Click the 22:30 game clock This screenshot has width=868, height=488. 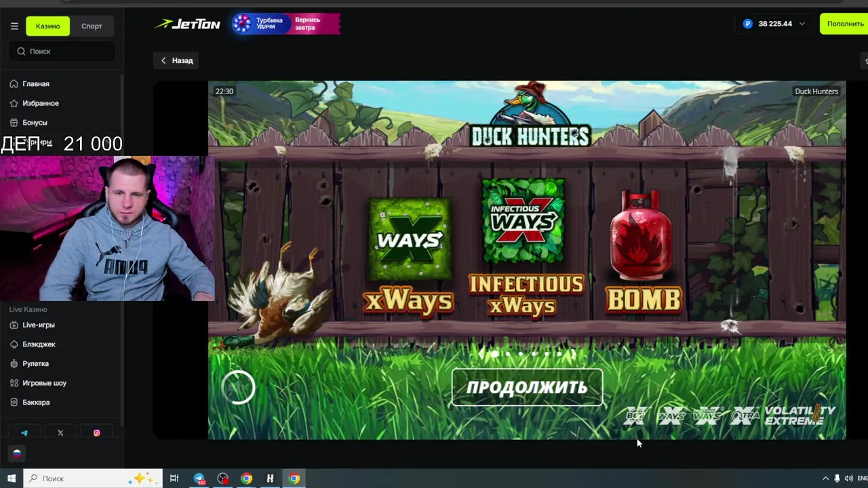pyautogui.click(x=224, y=91)
